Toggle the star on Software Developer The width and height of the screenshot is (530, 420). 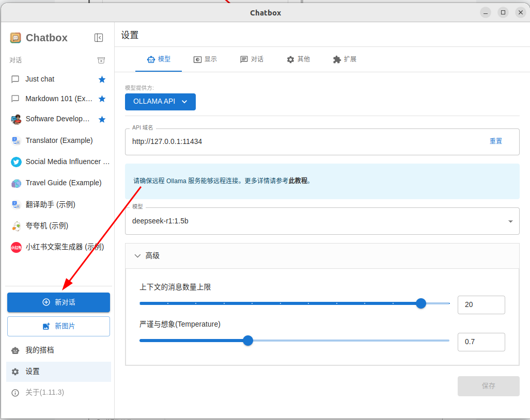tap(102, 119)
